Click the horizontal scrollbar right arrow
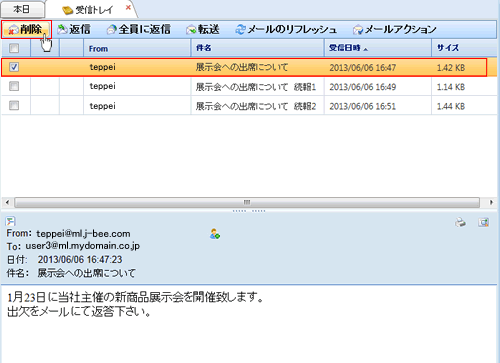The width and height of the screenshot is (500, 363). (x=491, y=202)
